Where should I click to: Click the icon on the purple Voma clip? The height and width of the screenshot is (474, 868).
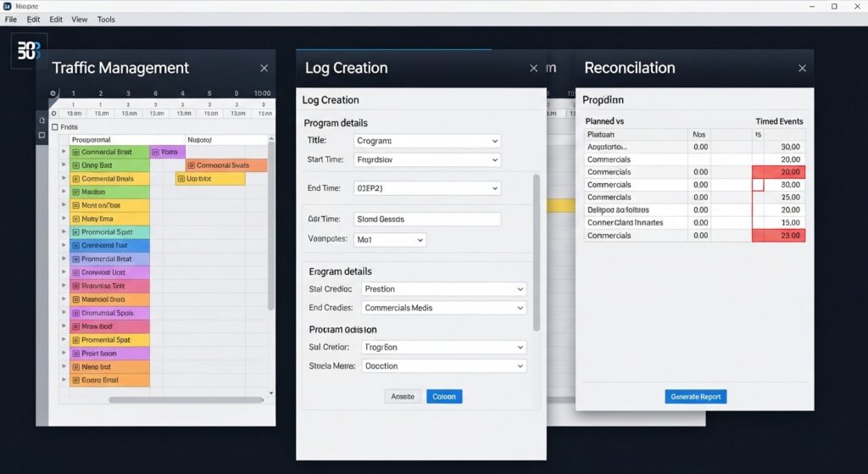(156, 152)
